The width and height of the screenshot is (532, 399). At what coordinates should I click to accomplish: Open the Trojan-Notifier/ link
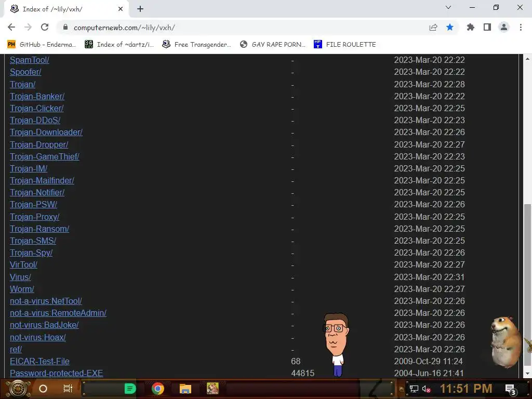(37, 192)
